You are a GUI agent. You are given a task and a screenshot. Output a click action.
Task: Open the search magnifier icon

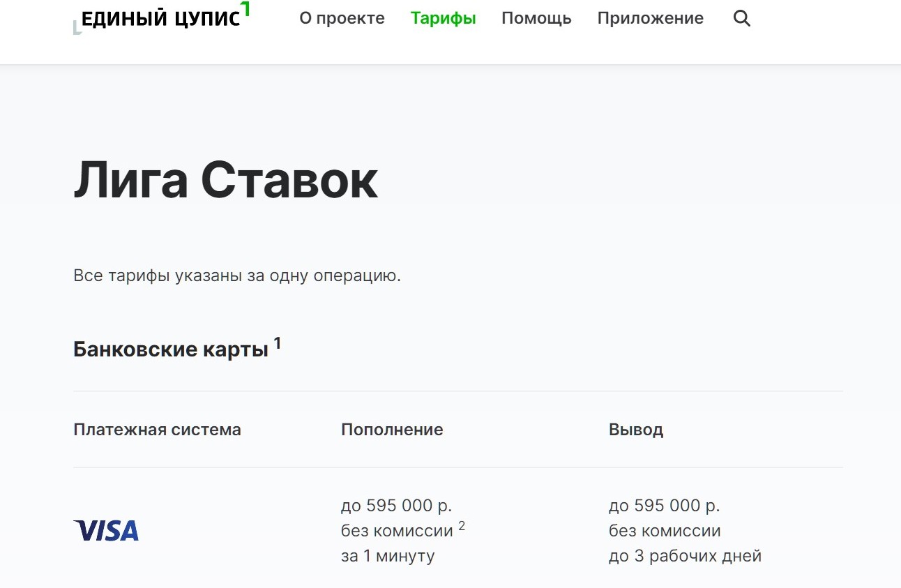(742, 19)
